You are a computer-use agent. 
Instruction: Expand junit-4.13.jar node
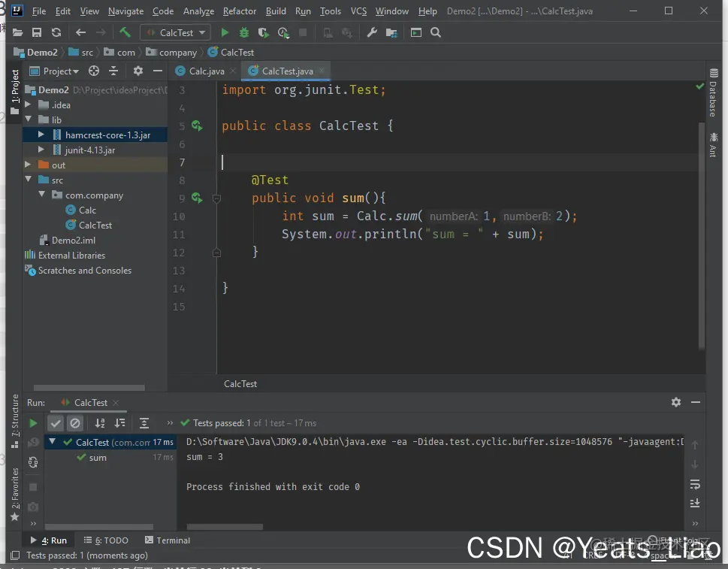(x=41, y=150)
